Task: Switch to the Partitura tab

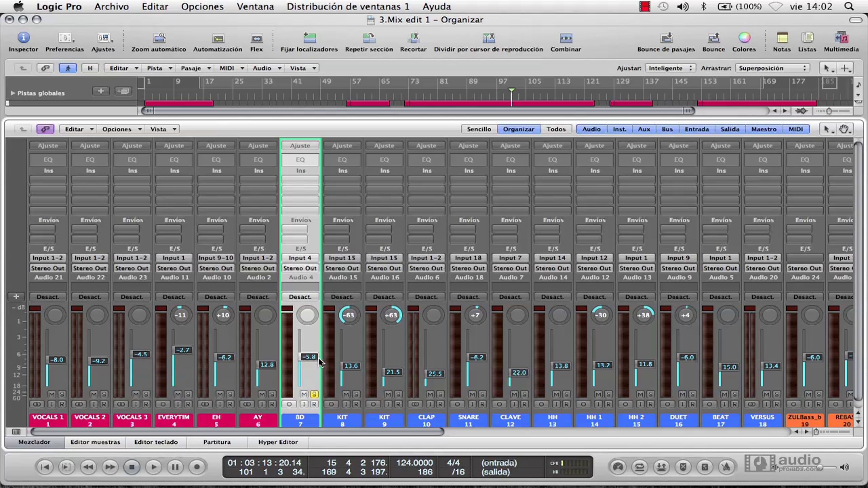Action: pyautogui.click(x=217, y=442)
